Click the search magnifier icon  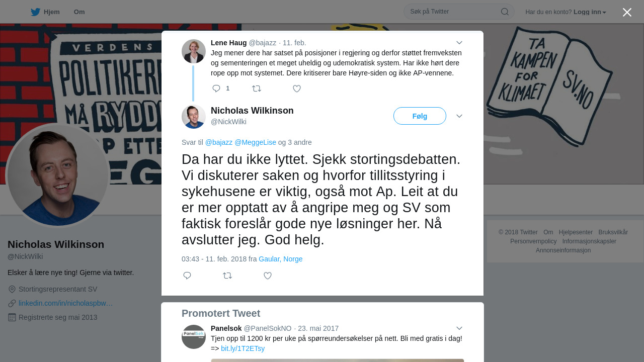point(505,12)
